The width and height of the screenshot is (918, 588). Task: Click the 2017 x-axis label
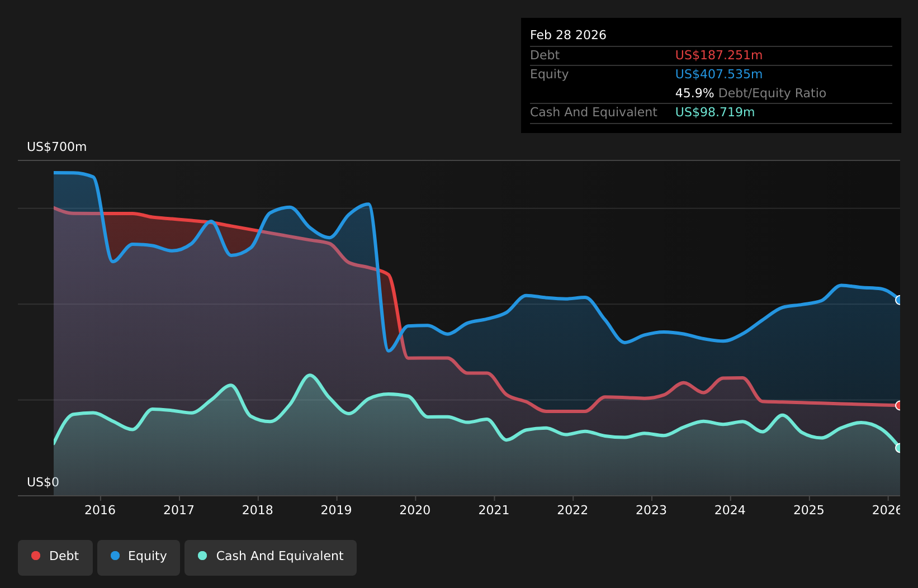tap(179, 510)
